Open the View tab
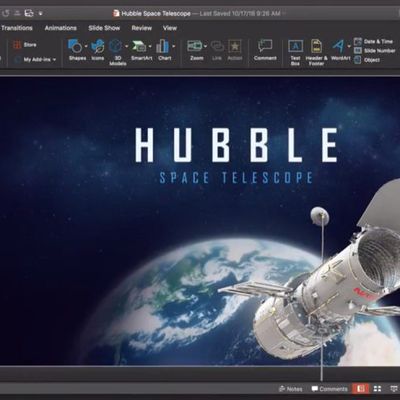 tap(170, 28)
